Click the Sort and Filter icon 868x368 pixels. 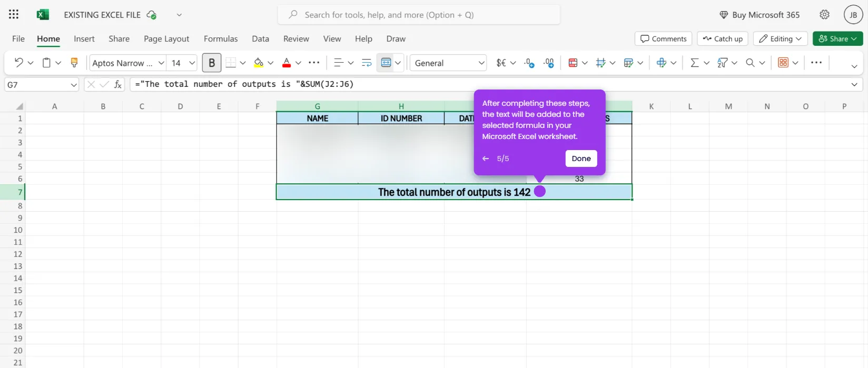tap(723, 63)
